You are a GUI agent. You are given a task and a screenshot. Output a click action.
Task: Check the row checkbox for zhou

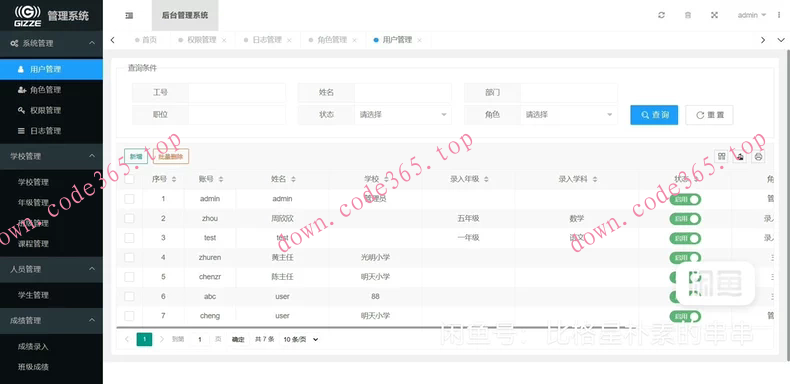point(129,218)
